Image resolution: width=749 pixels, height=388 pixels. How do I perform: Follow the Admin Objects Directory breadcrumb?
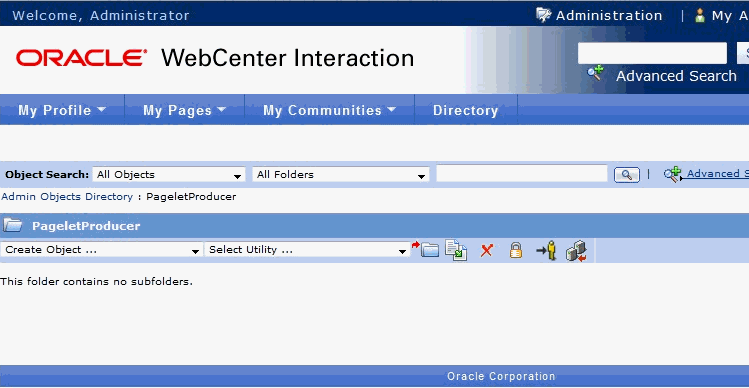pos(67,196)
